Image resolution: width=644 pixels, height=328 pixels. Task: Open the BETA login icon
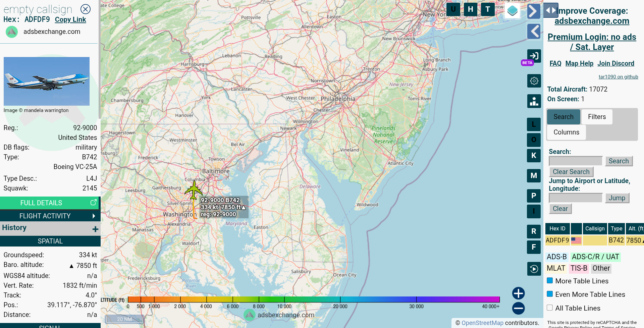534,56
